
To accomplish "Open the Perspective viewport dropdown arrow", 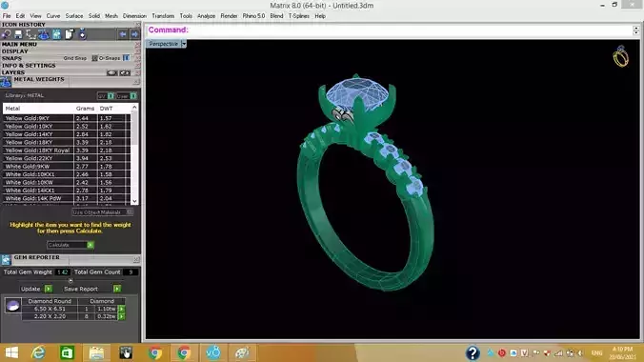I will pyautogui.click(x=184, y=44).
